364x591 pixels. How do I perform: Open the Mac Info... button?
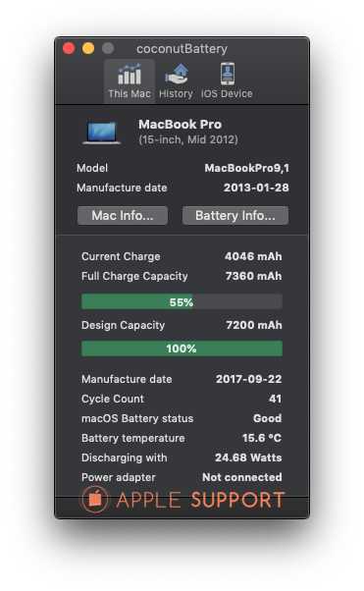(123, 216)
